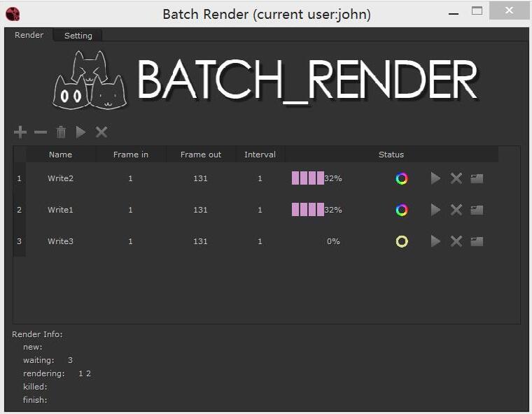The height and width of the screenshot is (414, 532).
Task: Click the X icon in Write2 row
Action: tap(456, 178)
